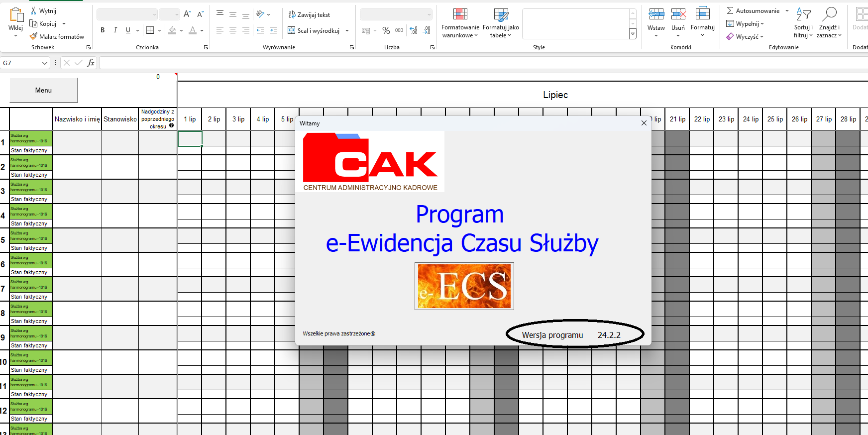Click the Paste (Wklej) clipboard icon
The width and height of the screenshot is (868, 435).
[x=16, y=15]
